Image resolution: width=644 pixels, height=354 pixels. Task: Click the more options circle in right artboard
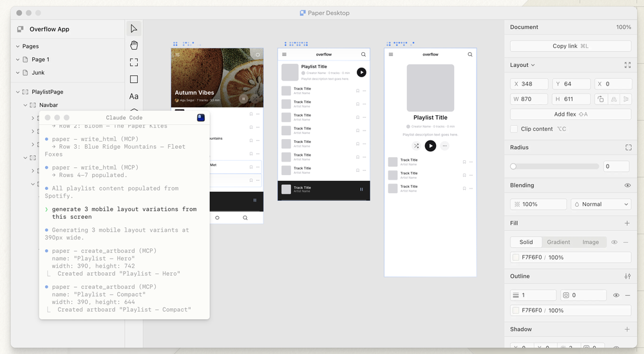[x=444, y=146]
